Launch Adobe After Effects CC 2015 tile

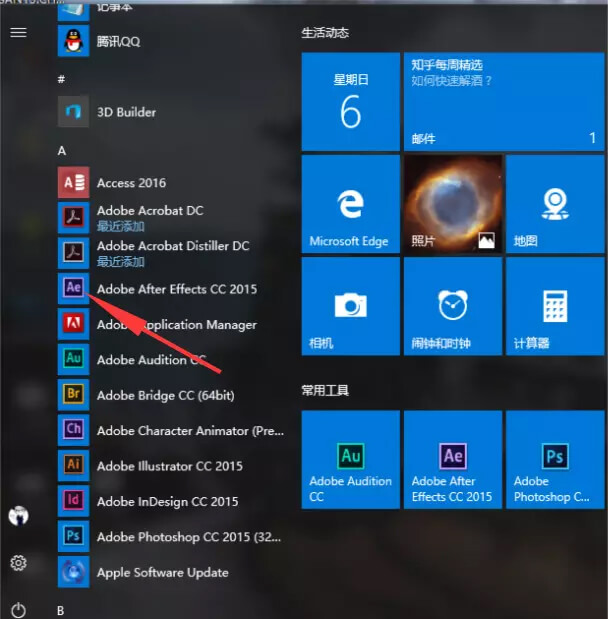click(453, 460)
